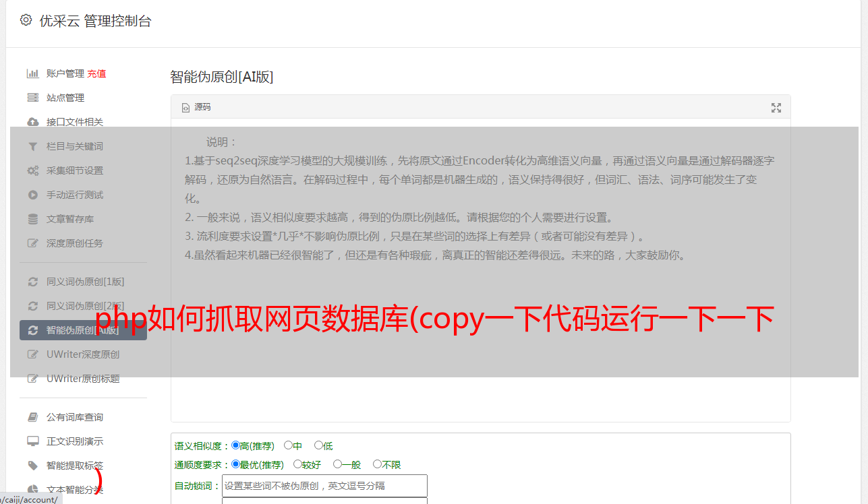868x504 pixels.
Task: Open the 账户管理 menu item
Action: pyautogui.click(x=65, y=73)
